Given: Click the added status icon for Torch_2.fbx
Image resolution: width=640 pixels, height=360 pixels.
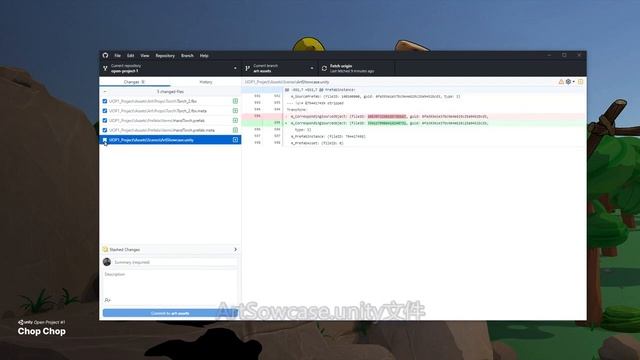Looking at the screenshot, I should (x=236, y=101).
